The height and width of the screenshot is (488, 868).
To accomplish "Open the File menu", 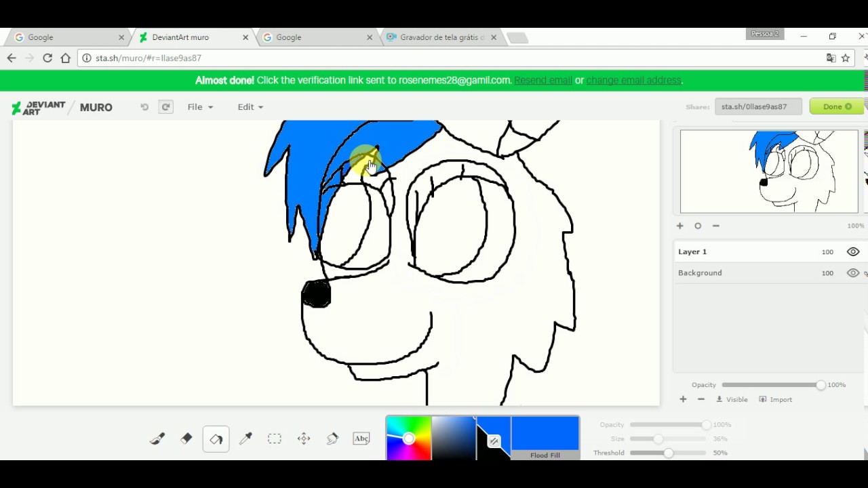I will pos(200,107).
